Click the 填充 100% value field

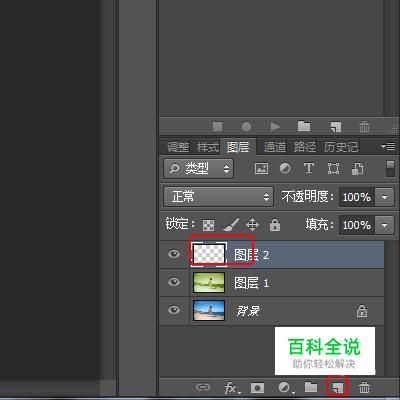357,225
